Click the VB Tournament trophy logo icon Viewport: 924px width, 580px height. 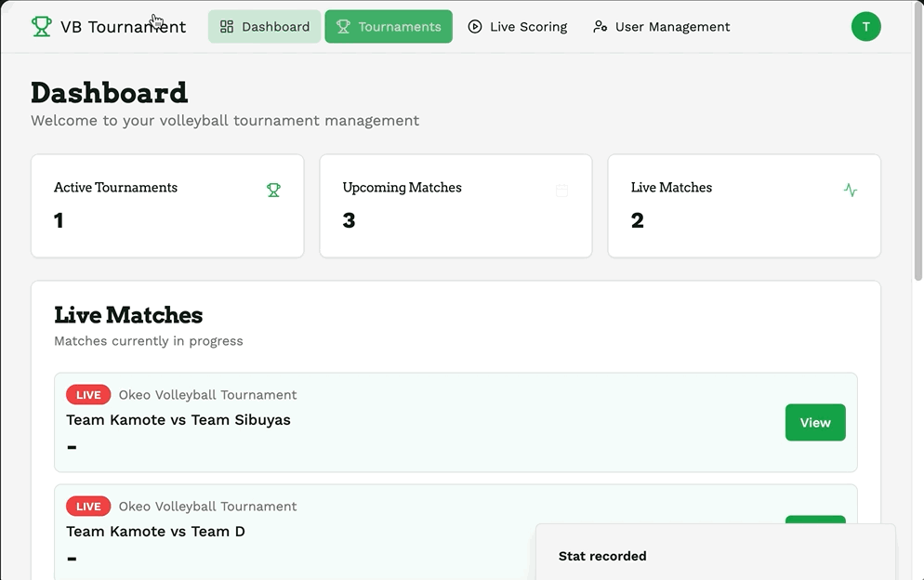tap(41, 27)
